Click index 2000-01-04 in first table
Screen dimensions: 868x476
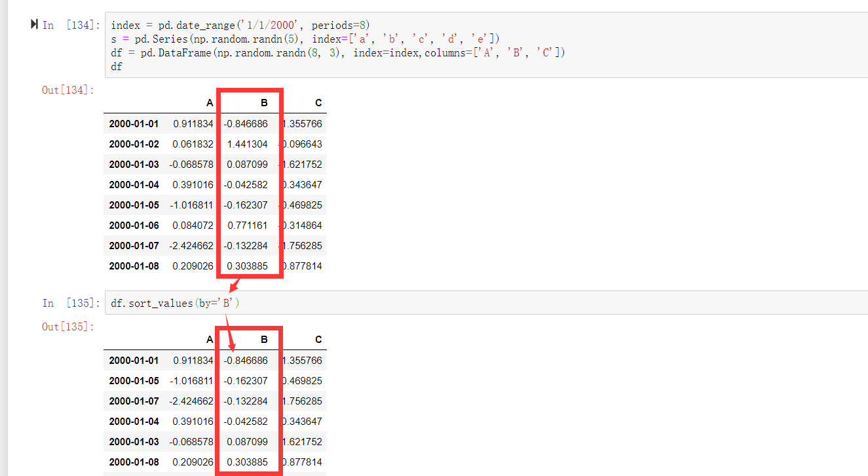pyautogui.click(x=134, y=184)
